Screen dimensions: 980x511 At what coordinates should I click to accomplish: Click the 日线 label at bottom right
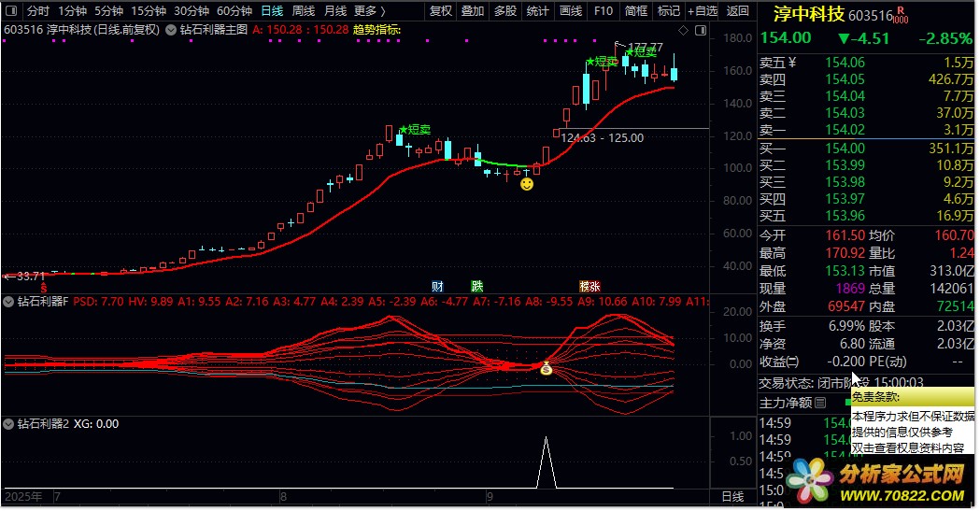(x=732, y=497)
